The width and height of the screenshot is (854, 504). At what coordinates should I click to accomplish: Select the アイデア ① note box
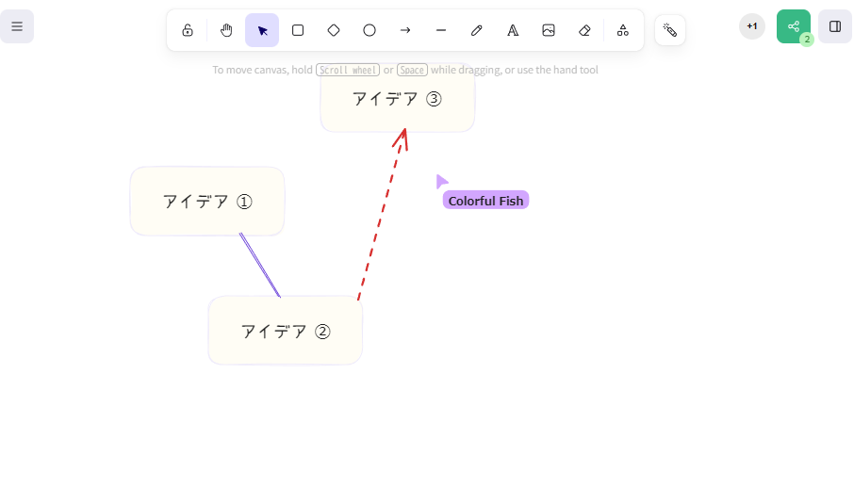click(207, 201)
